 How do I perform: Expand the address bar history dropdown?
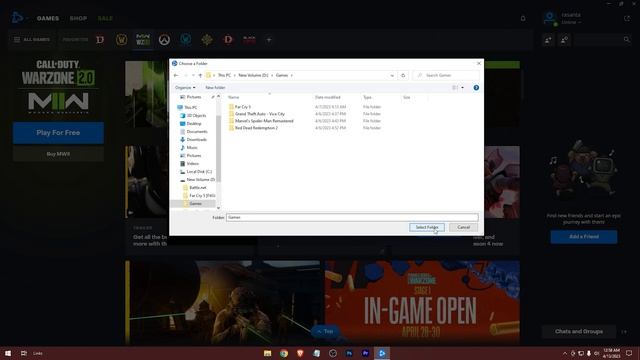coord(392,76)
